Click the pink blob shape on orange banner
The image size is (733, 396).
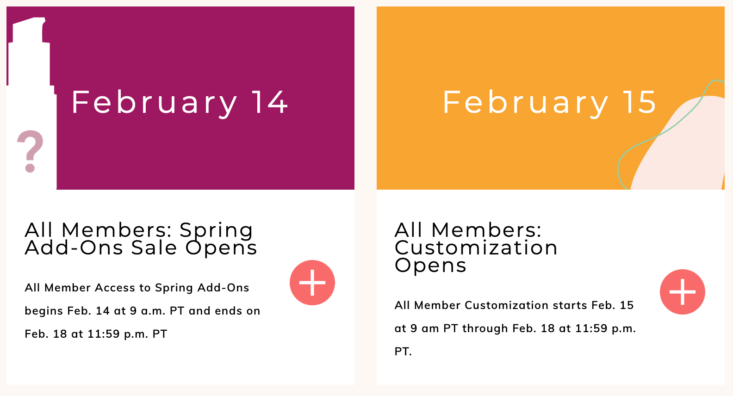(678, 143)
